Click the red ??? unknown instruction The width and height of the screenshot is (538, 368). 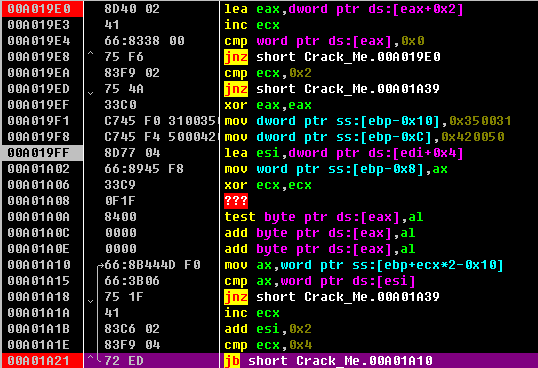pos(236,201)
